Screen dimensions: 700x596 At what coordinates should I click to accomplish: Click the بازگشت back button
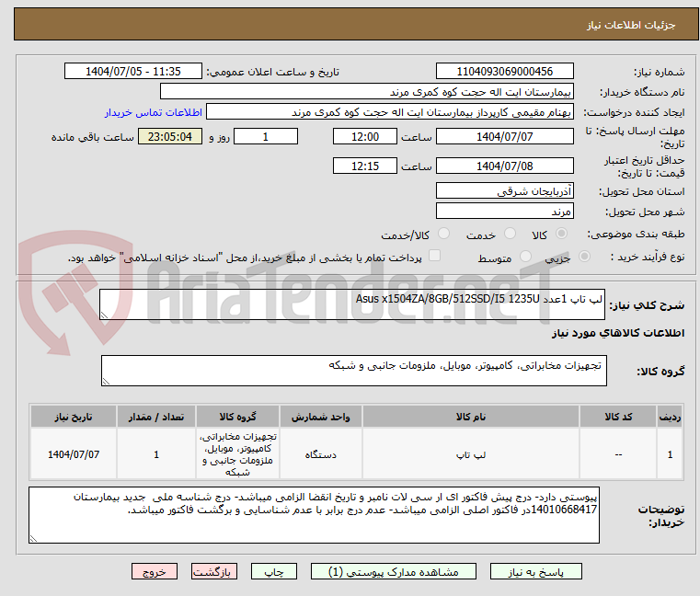tap(213, 571)
